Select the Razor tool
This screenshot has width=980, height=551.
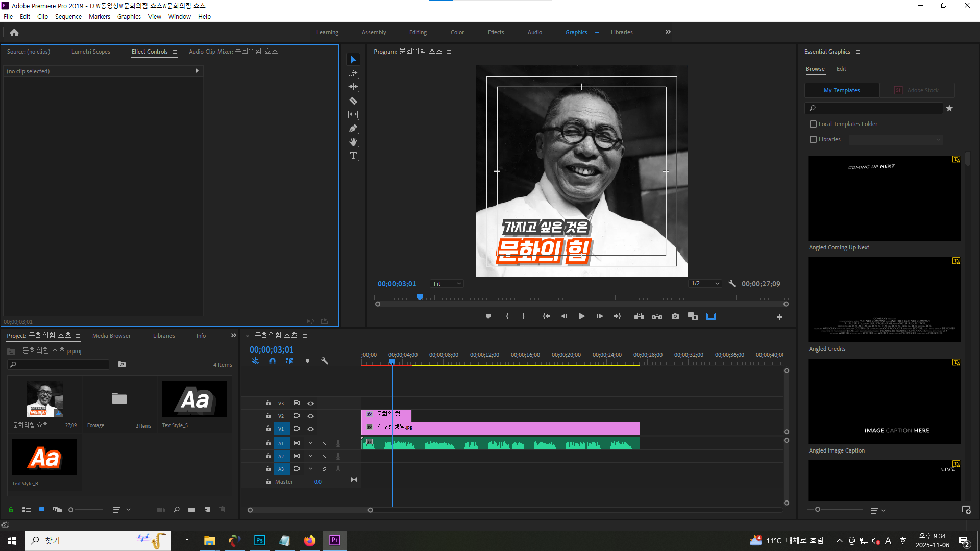(353, 101)
